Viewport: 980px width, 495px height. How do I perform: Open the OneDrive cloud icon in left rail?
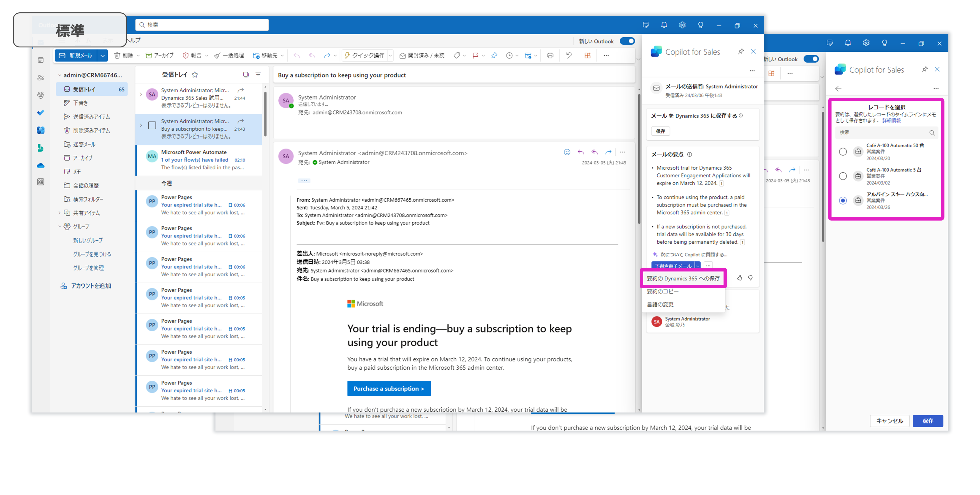[x=41, y=166]
